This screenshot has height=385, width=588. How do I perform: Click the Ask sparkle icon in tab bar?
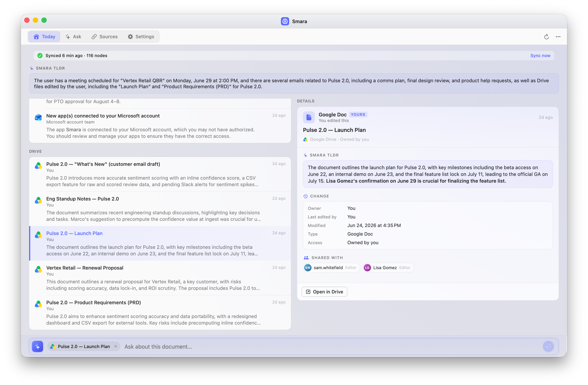pos(68,37)
